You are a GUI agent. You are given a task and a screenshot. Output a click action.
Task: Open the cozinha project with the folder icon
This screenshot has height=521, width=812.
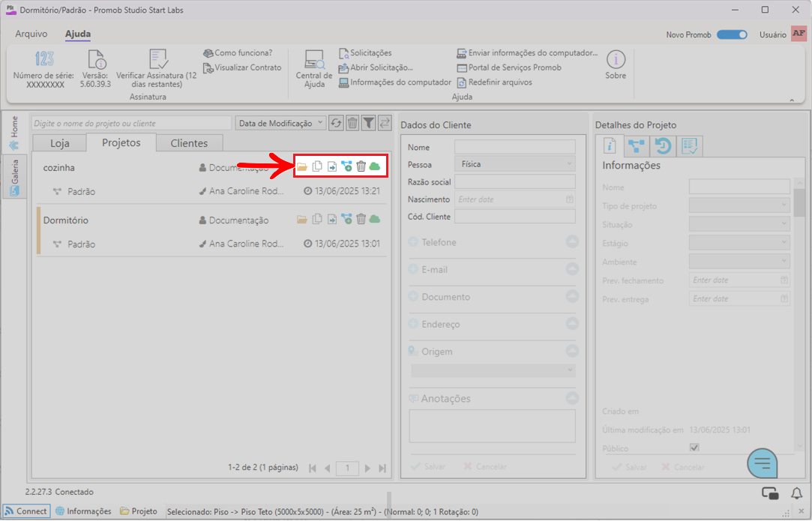(302, 166)
